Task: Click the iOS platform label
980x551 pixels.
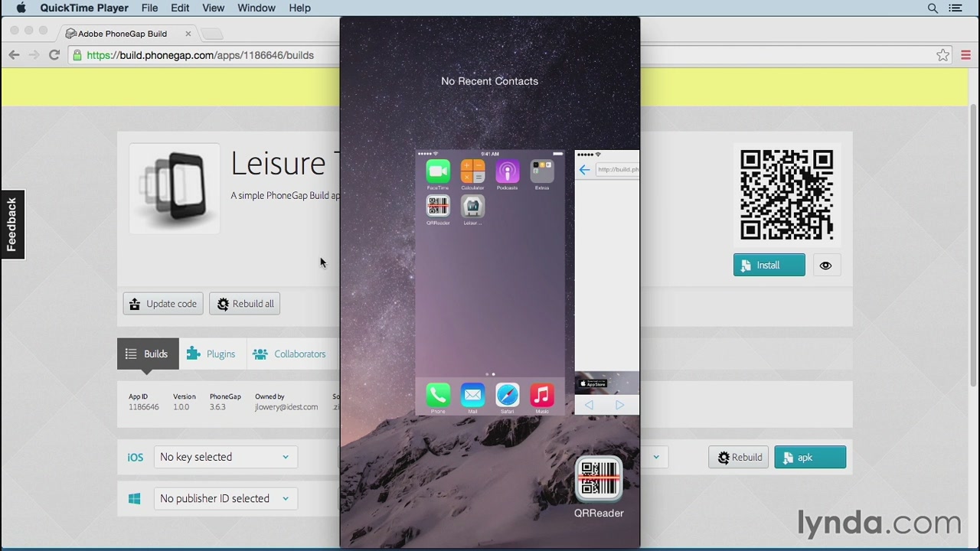Action: 135,458
